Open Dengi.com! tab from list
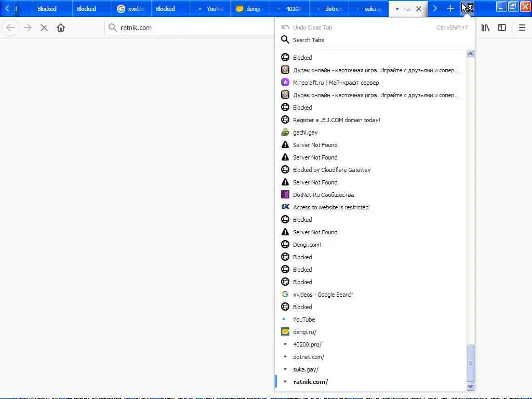Viewport: 532px width, 399px height. point(371,245)
